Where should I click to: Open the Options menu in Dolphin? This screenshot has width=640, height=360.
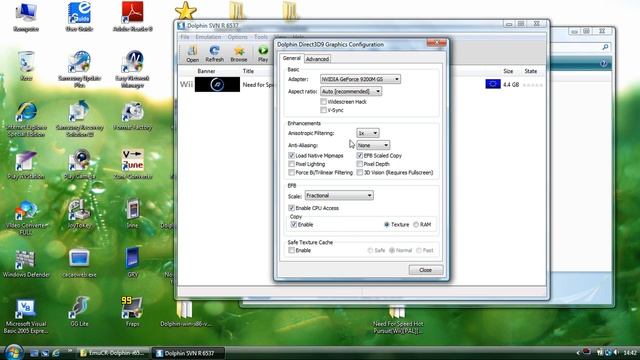(238, 37)
